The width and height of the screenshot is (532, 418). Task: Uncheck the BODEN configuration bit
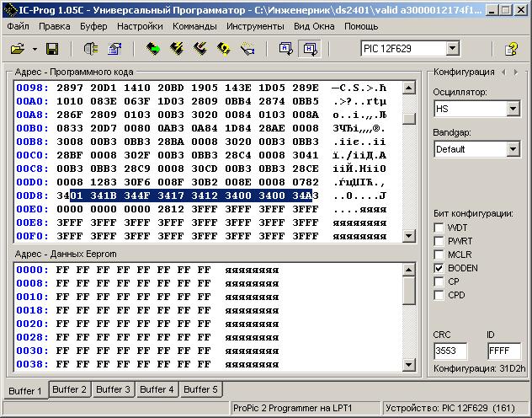click(x=439, y=268)
